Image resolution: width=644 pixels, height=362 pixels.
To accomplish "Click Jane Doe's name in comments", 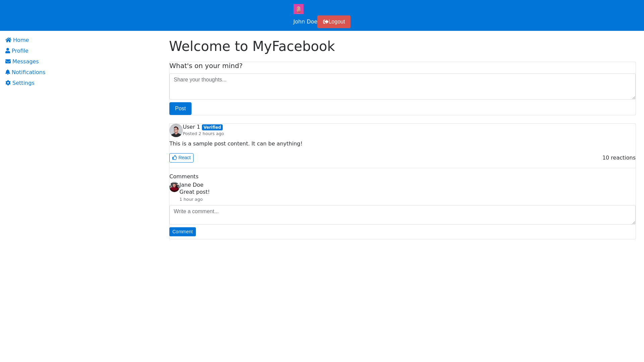I will pyautogui.click(x=191, y=185).
